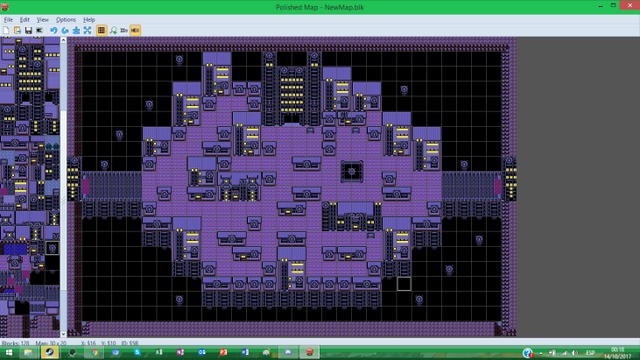The height and width of the screenshot is (360, 640).
Task: Open the File menu
Action: click(8, 20)
